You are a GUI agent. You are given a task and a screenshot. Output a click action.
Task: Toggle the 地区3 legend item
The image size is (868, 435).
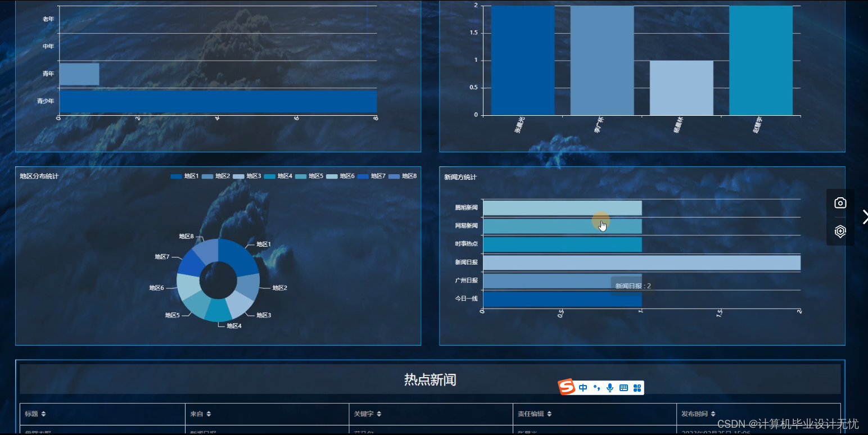(x=247, y=176)
